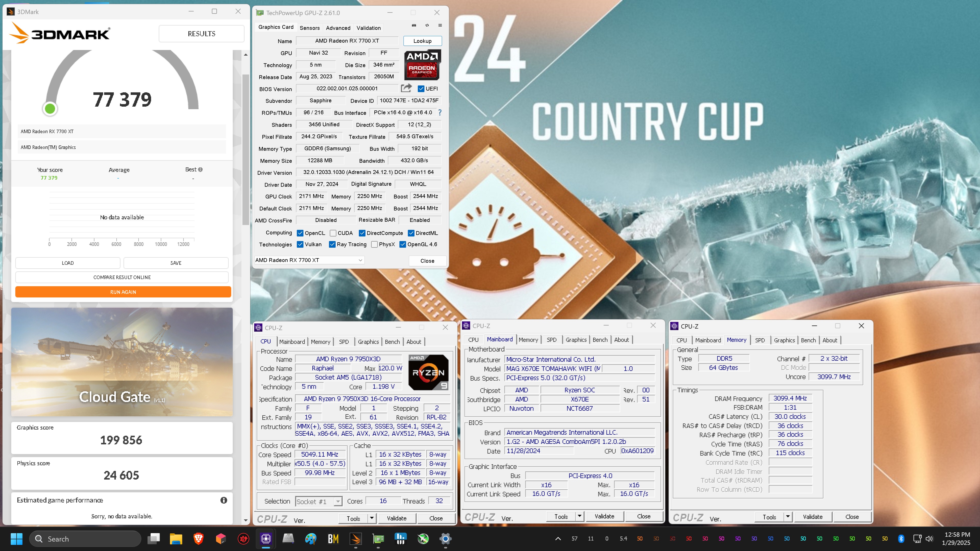Switch to Validation tab in GPU-Z
980x551 pixels.
click(x=369, y=28)
